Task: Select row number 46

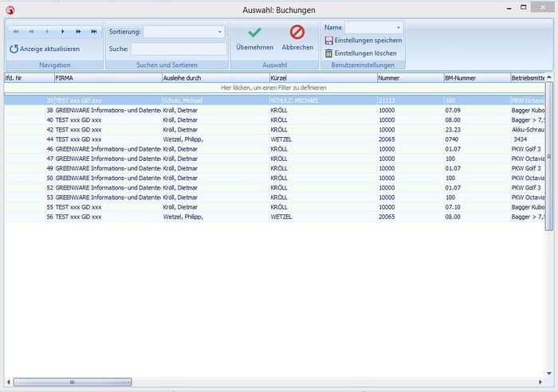Action: [x=274, y=149]
